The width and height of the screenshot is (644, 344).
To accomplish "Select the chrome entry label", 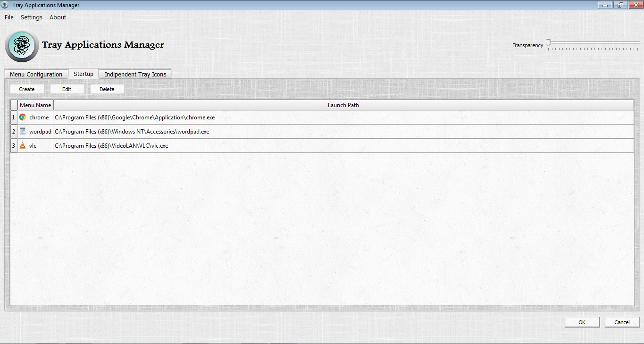I will click(x=39, y=117).
